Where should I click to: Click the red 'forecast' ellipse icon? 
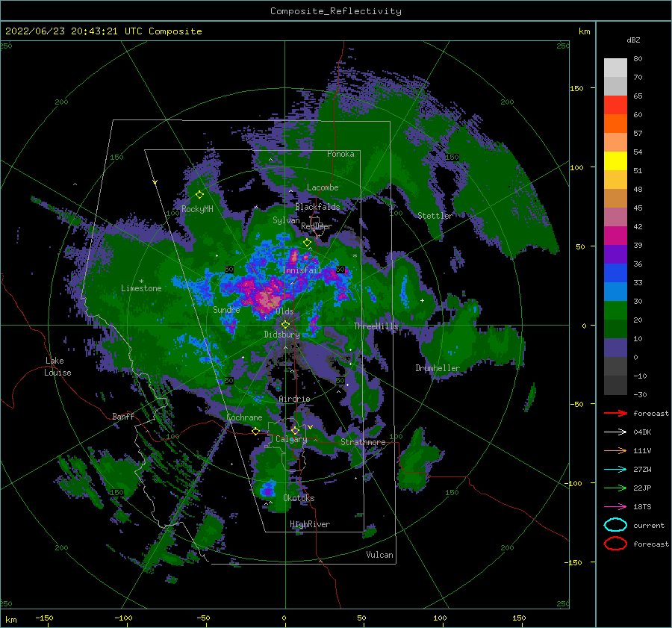point(615,544)
